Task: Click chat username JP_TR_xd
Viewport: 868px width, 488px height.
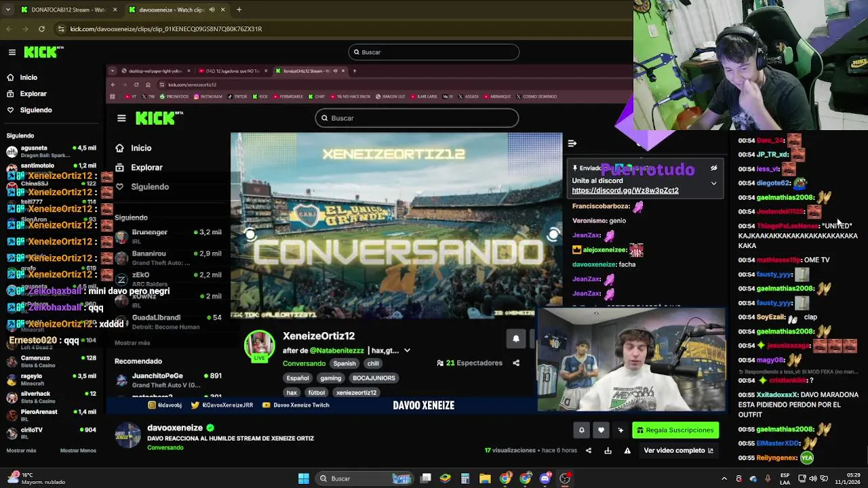Action: point(772,155)
